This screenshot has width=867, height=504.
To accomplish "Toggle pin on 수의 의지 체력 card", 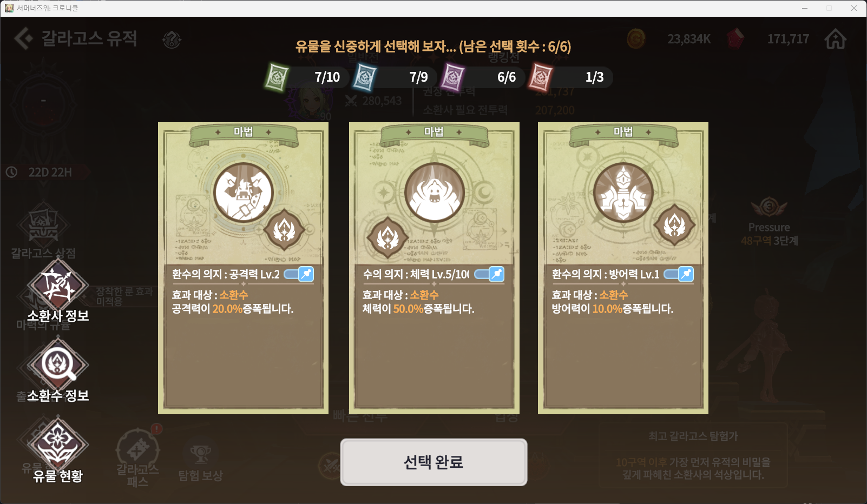I will (490, 274).
